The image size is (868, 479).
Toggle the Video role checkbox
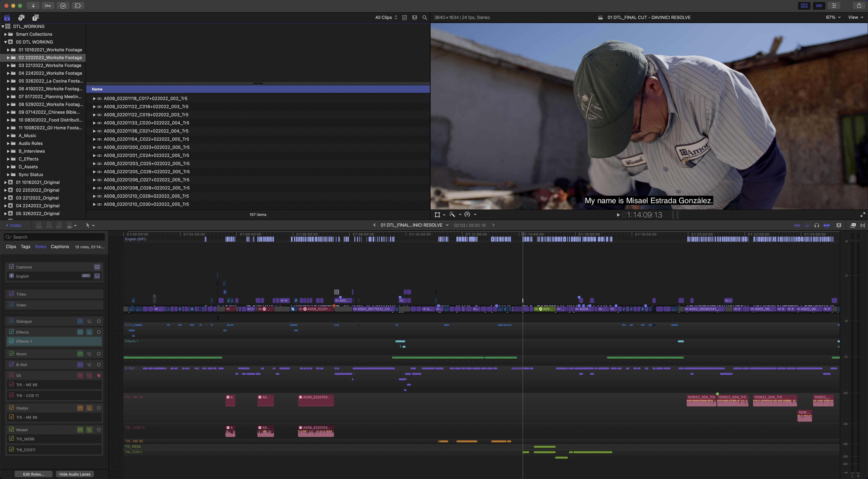tap(12, 305)
